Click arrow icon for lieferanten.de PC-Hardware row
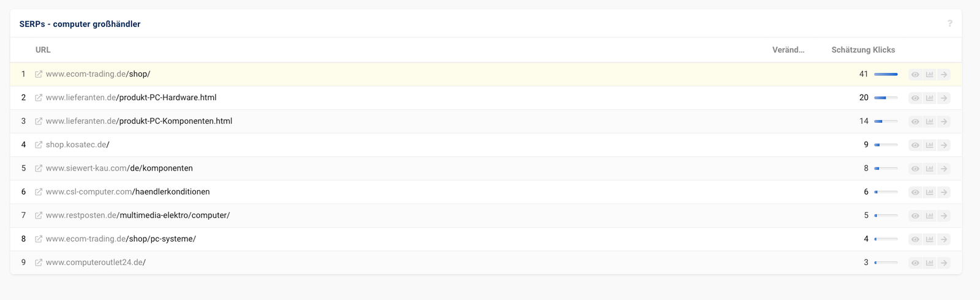This screenshot has width=980, height=300. [944, 98]
